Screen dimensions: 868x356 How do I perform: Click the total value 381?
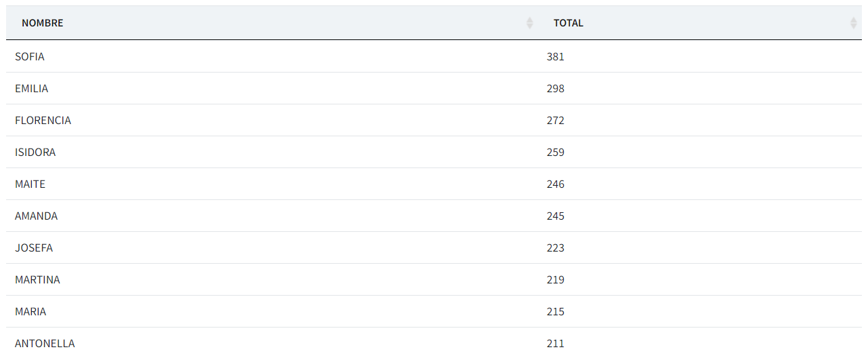(555, 57)
